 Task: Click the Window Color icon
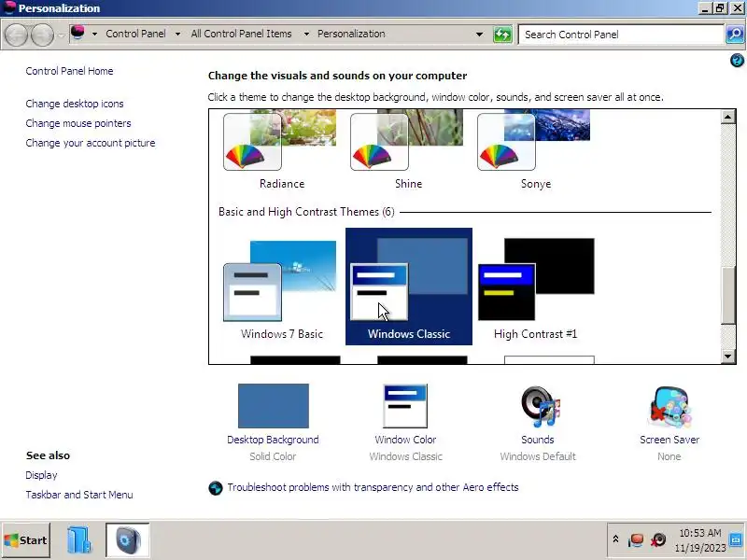(x=405, y=406)
